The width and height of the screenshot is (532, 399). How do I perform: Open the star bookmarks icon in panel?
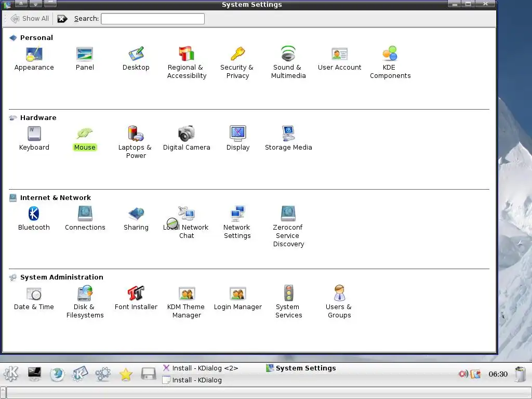click(126, 374)
